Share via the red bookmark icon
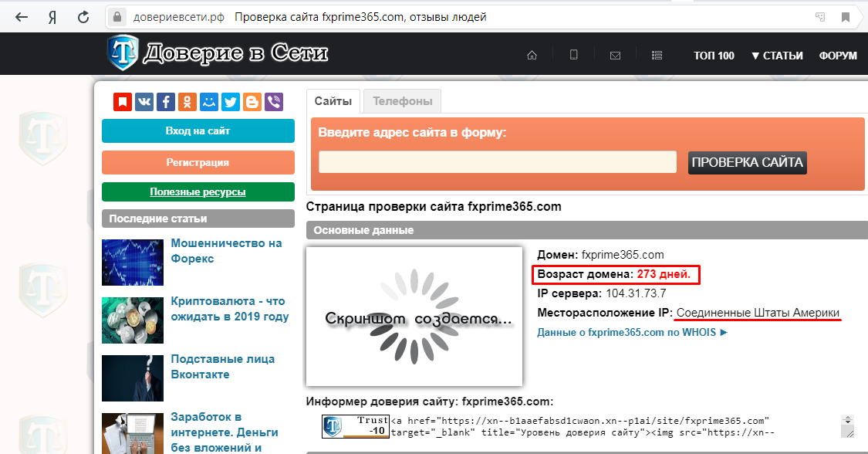 click(x=123, y=102)
